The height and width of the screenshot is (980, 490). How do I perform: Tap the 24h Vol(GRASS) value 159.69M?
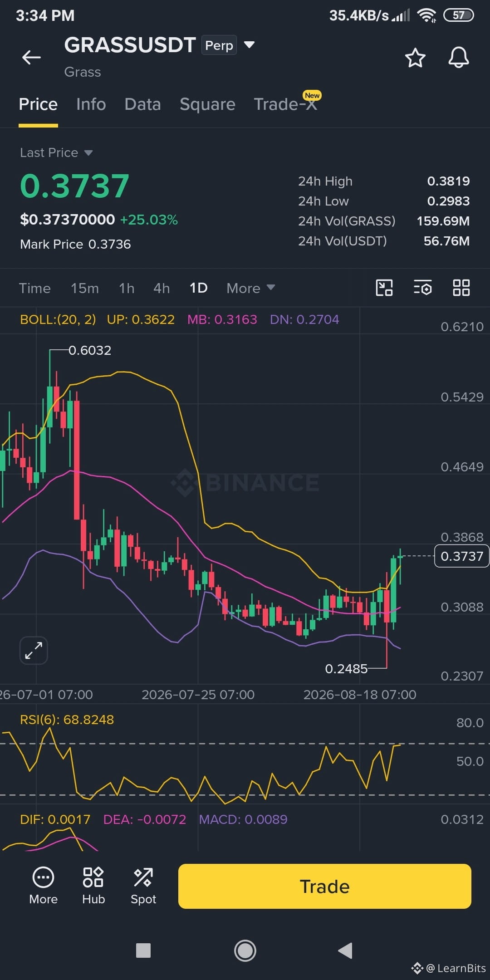tap(443, 221)
